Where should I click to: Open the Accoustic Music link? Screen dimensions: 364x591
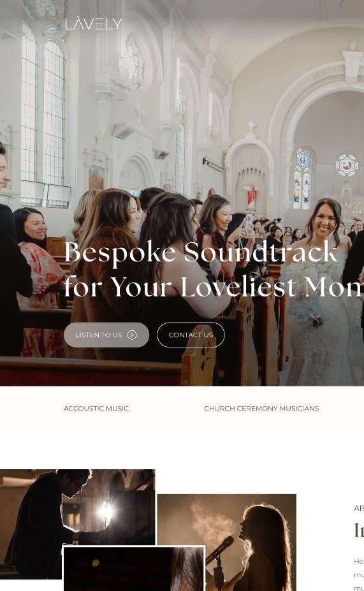(x=96, y=409)
